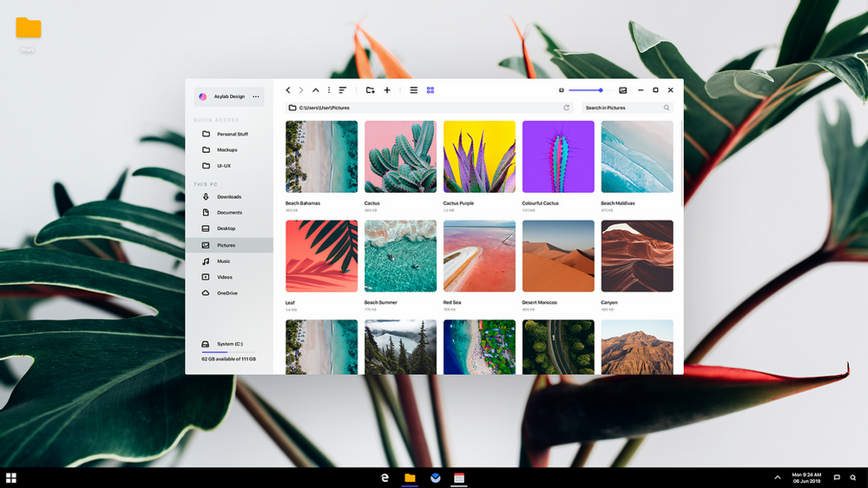Select Leaf thumbnail

point(322,256)
